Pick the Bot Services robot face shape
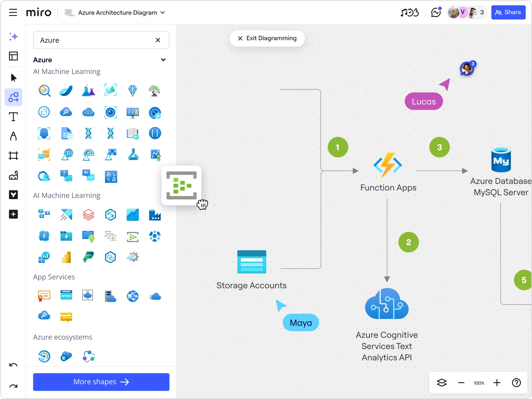 pyautogui.click(x=44, y=112)
